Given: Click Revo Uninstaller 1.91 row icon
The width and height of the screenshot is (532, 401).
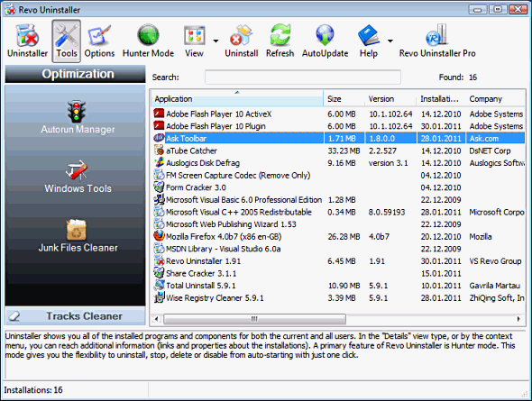Looking at the screenshot, I should [159, 260].
